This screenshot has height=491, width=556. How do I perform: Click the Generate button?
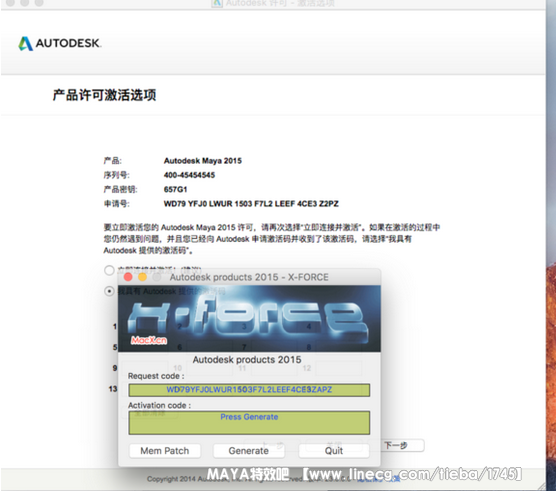click(249, 451)
